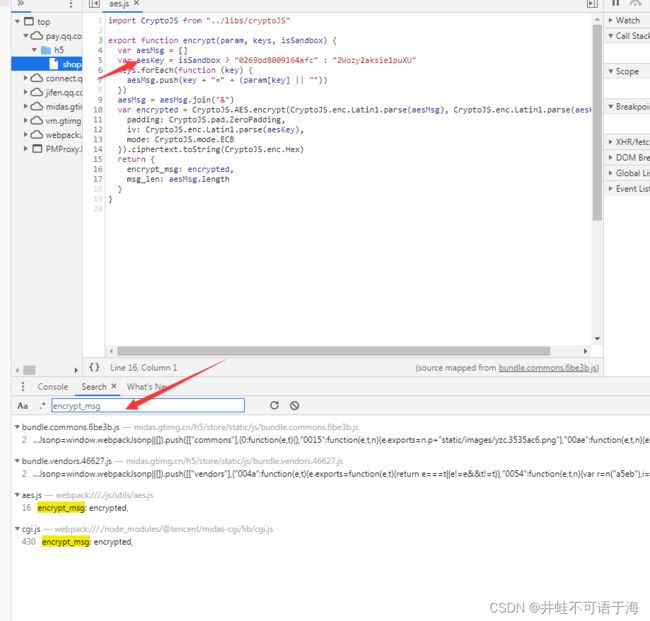Set breakpoint on line 16 gutter

pos(98,169)
